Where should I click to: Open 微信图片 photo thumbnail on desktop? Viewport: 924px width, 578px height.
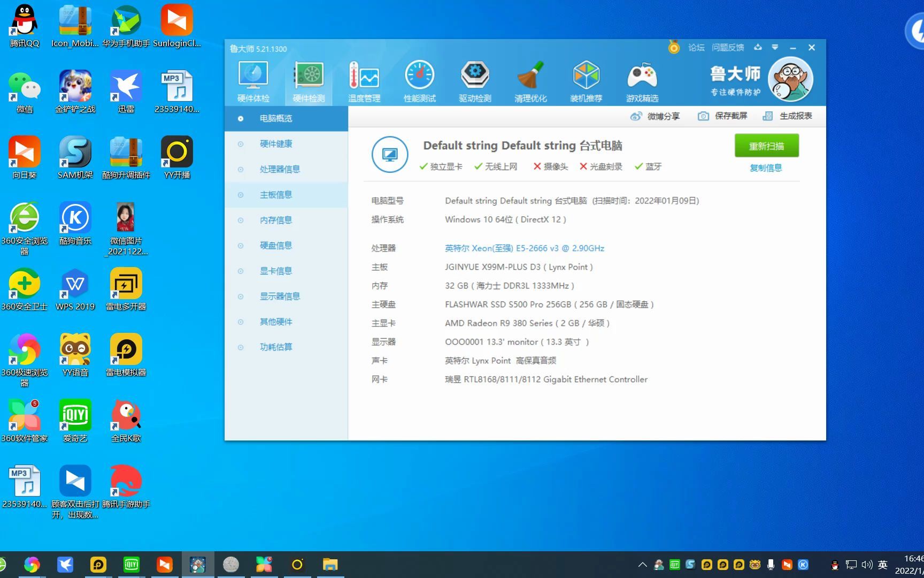(126, 229)
